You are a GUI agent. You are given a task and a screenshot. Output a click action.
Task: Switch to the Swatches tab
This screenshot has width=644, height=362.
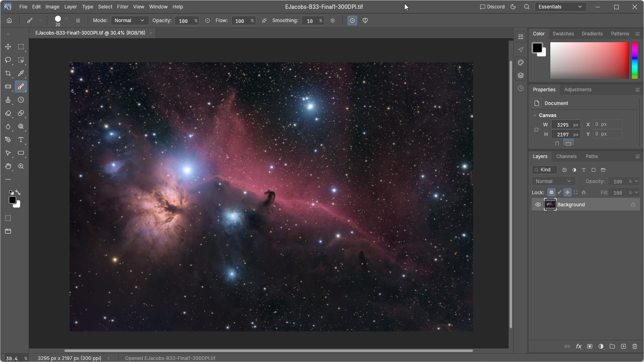point(563,34)
